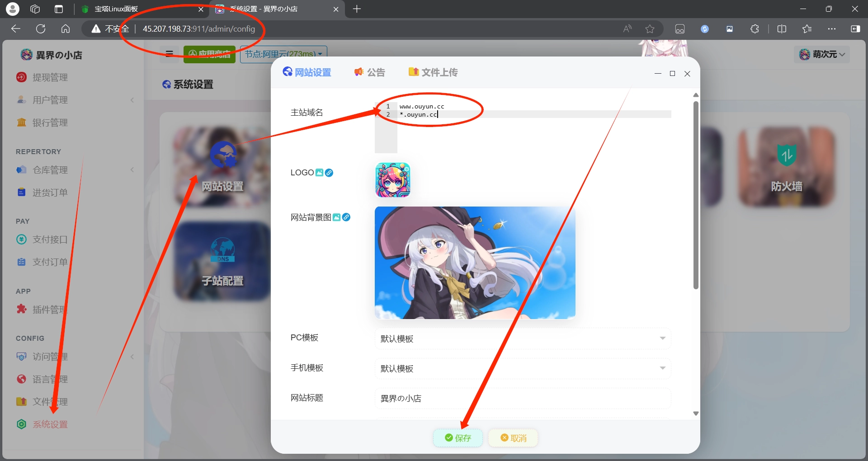Click the 保存 save button

click(458, 438)
